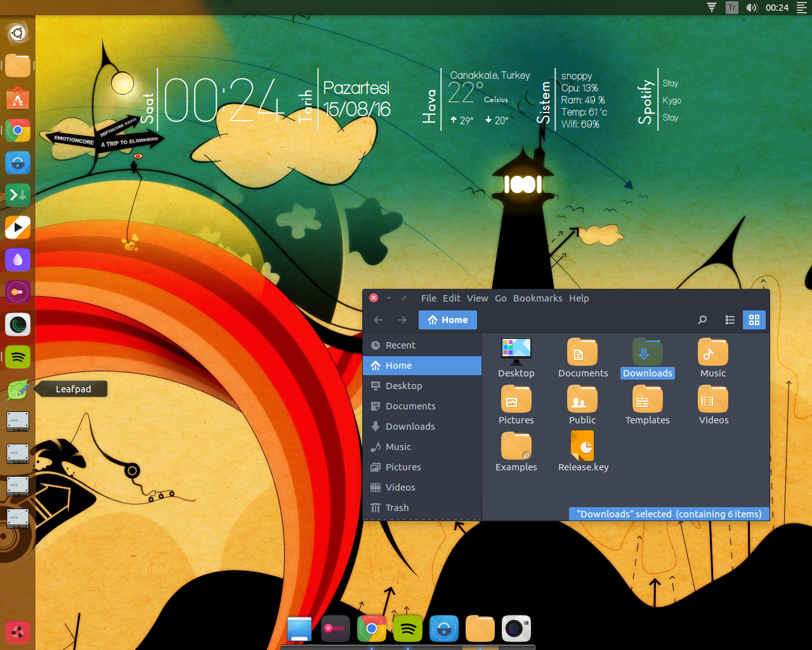
Task: Open the Edit menu
Action: 452,298
